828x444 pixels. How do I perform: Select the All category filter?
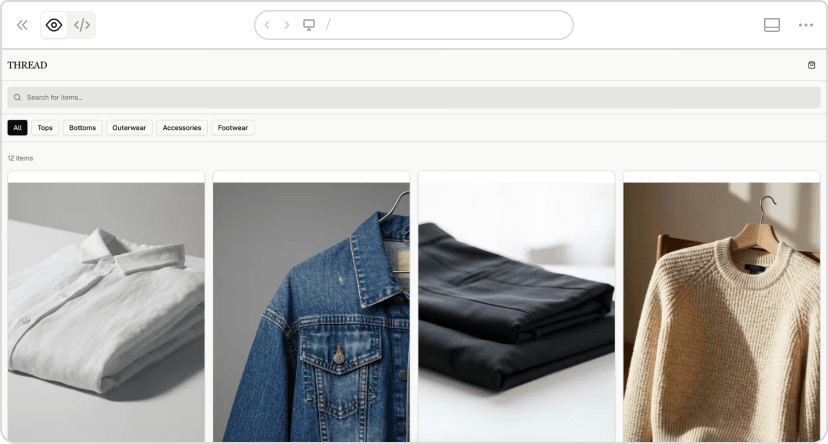coord(17,128)
